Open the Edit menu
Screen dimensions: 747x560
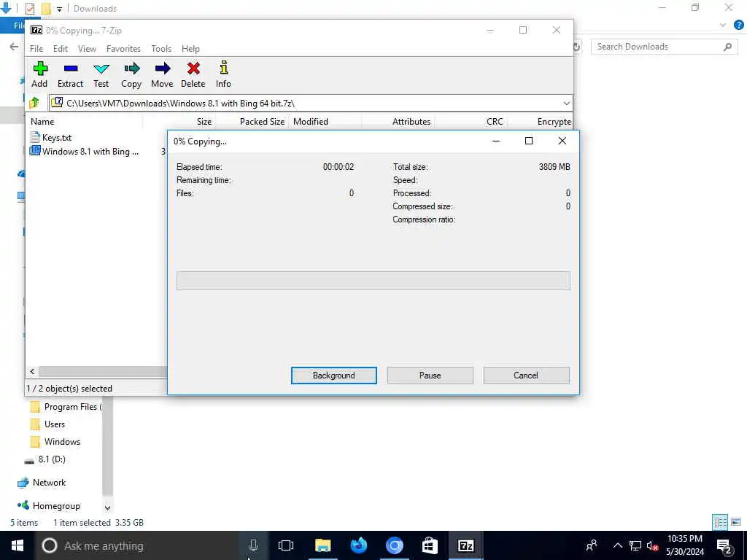60,49
